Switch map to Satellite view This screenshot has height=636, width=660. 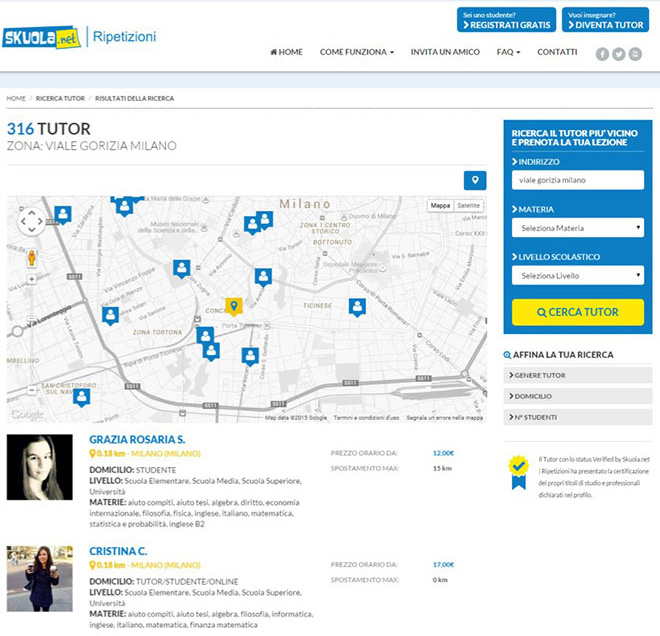pos(468,205)
